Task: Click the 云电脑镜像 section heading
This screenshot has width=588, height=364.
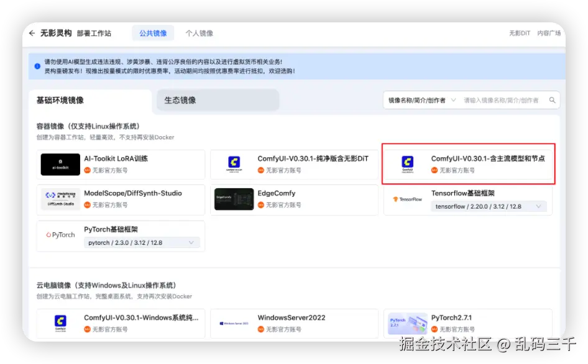Action: [x=106, y=285]
